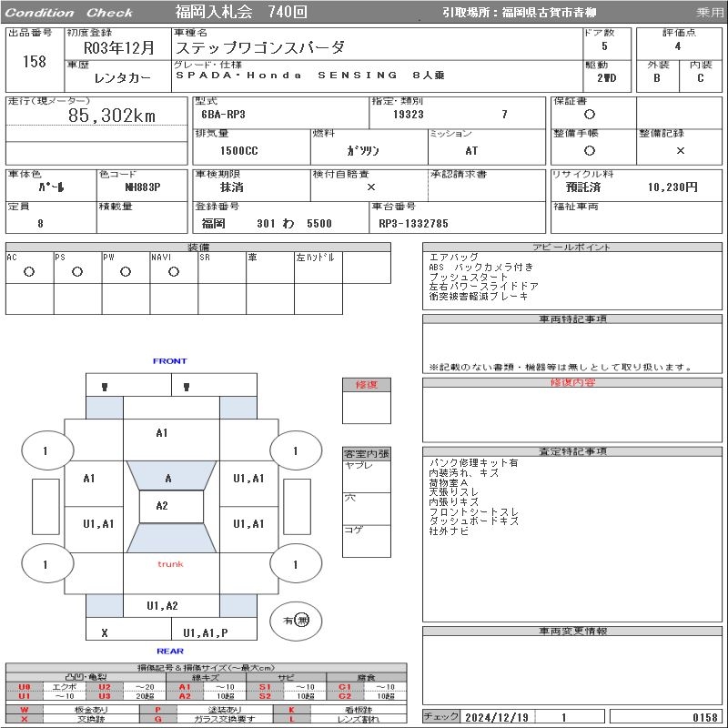The height and width of the screenshot is (728, 728).
Task: Click designation number 19323
Action: (x=408, y=115)
